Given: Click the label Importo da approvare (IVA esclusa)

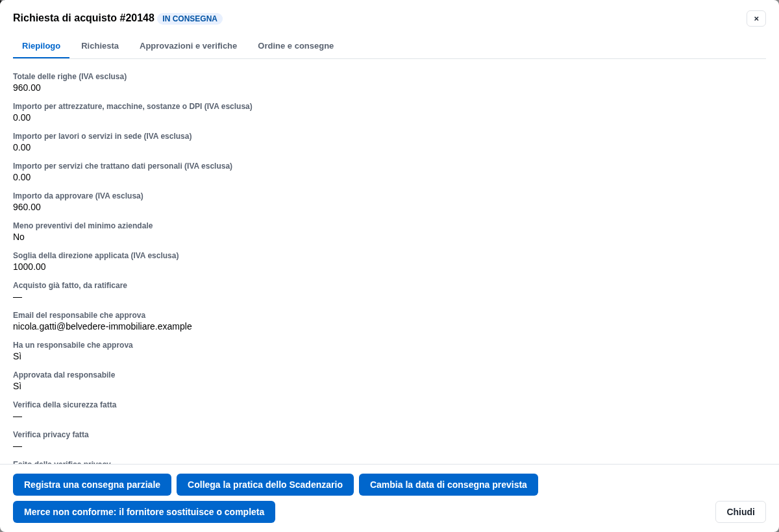Looking at the screenshot, I should pos(78,196).
